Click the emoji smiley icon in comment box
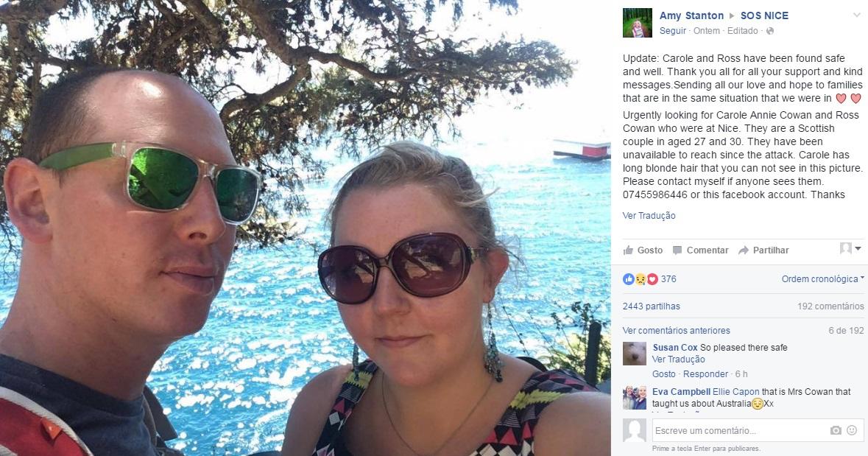The image size is (868, 456). coord(852,430)
